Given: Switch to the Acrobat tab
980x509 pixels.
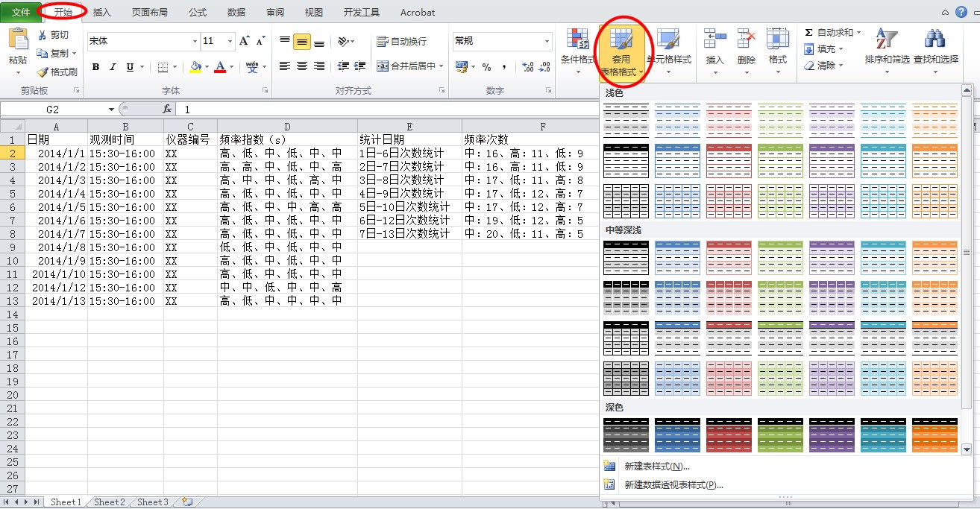Looking at the screenshot, I should point(418,12).
